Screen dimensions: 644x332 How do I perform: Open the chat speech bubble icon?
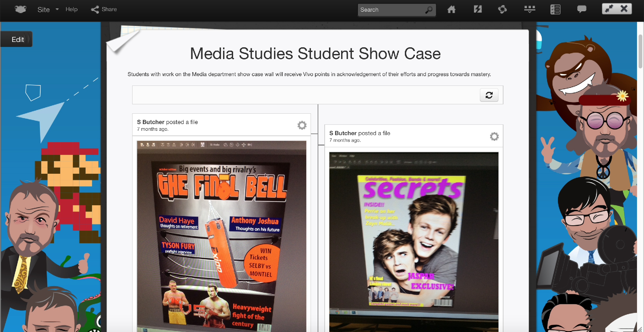582,9
